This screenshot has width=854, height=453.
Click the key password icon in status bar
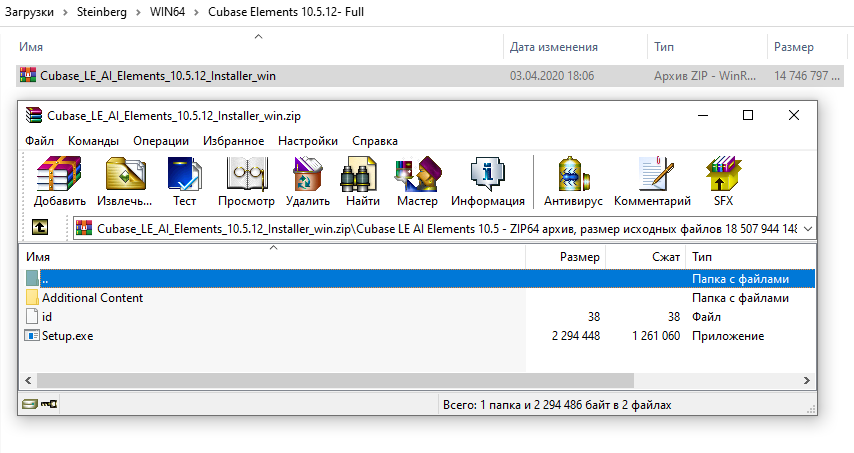(49, 404)
